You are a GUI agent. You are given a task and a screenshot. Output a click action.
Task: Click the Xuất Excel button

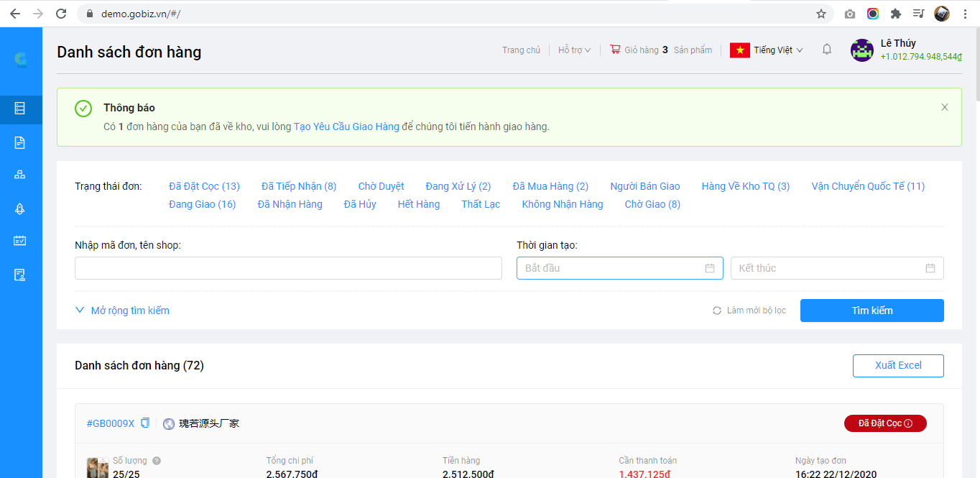(897, 365)
